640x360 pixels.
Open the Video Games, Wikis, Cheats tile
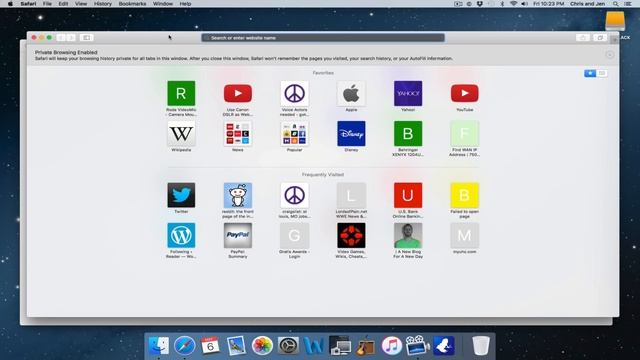[x=351, y=235]
